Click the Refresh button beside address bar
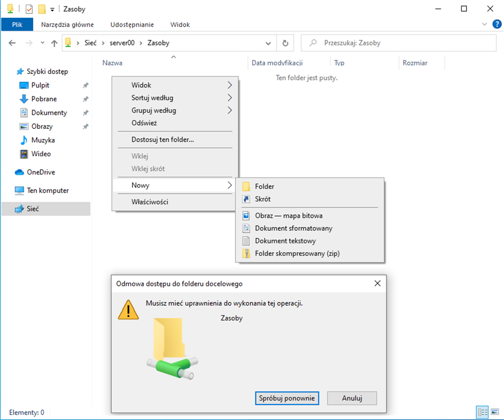This screenshot has width=504, height=420. (x=285, y=43)
